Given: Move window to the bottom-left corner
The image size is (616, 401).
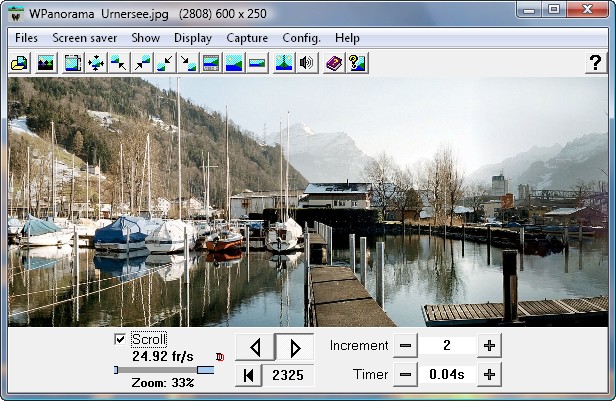Looking at the screenshot, I should click(165, 63).
